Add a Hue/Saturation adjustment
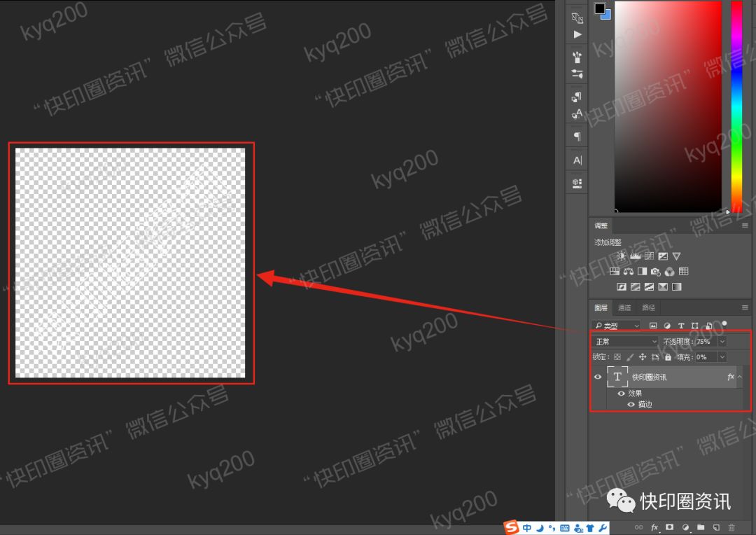 pyautogui.click(x=615, y=272)
